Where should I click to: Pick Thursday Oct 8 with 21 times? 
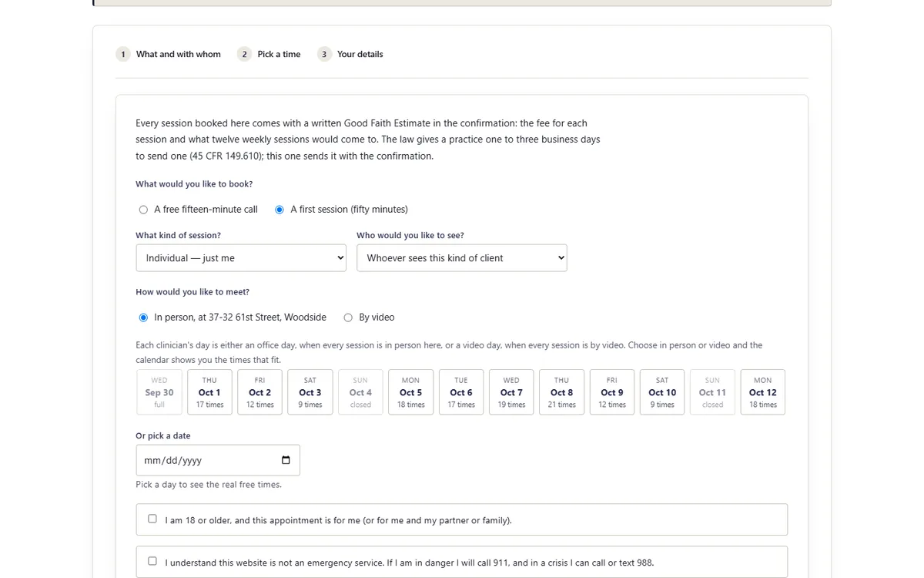[562, 392]
